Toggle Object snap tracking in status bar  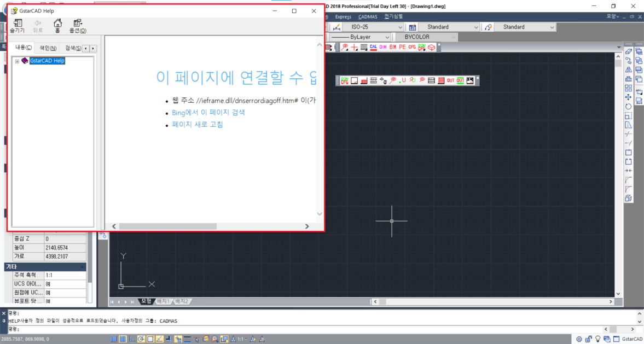[160, 339]
